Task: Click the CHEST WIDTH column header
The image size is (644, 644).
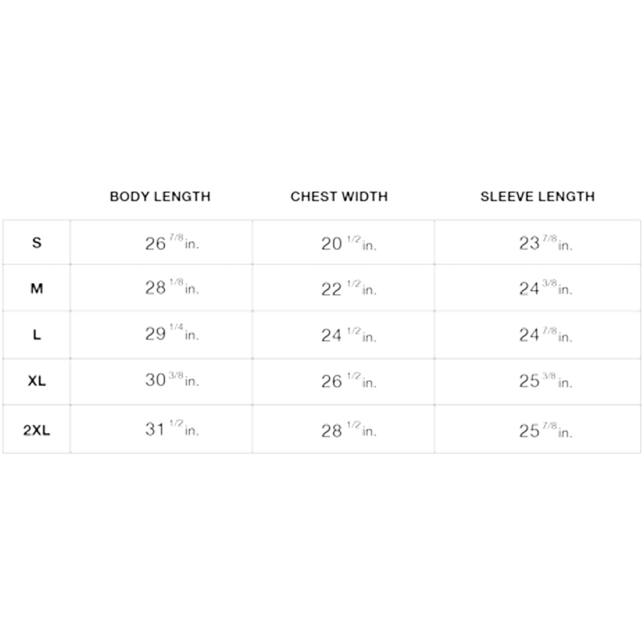Action: (x=339, y=197)
